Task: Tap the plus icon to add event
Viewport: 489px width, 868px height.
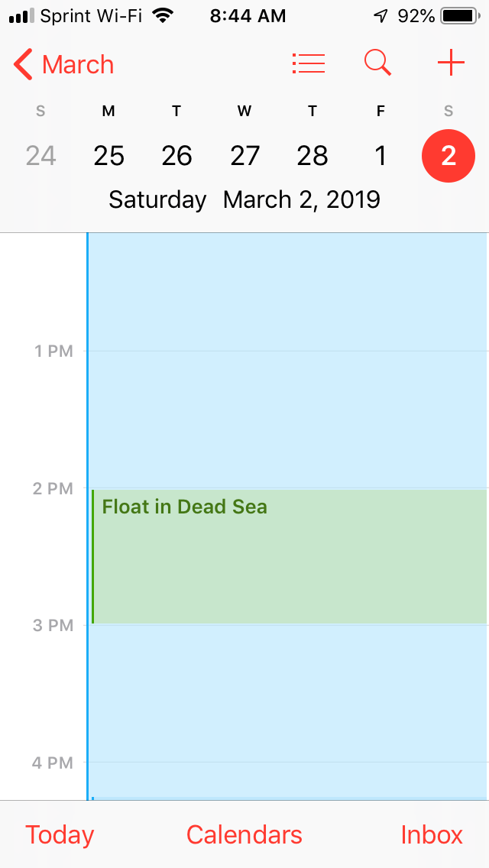Action: 451,63
